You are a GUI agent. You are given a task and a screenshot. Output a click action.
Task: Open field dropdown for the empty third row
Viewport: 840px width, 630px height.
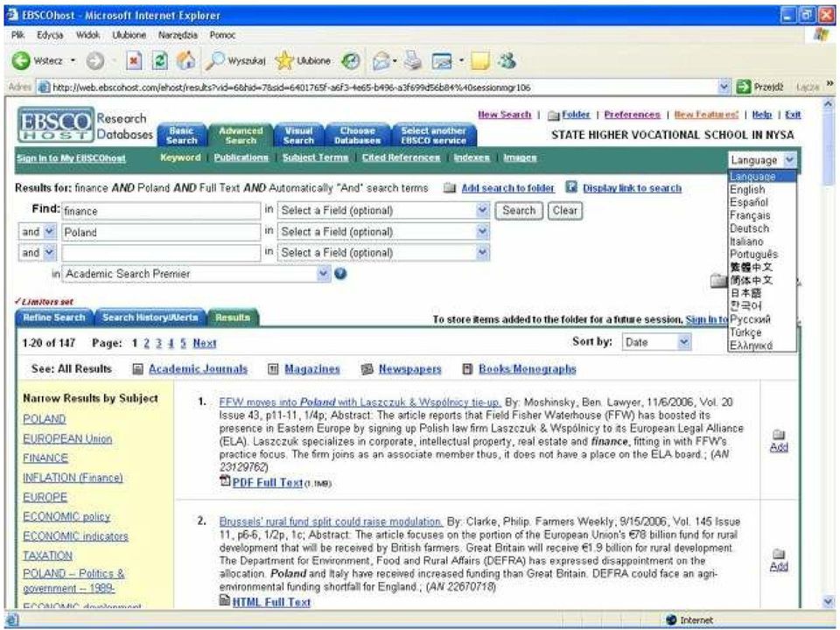[483, 252]
